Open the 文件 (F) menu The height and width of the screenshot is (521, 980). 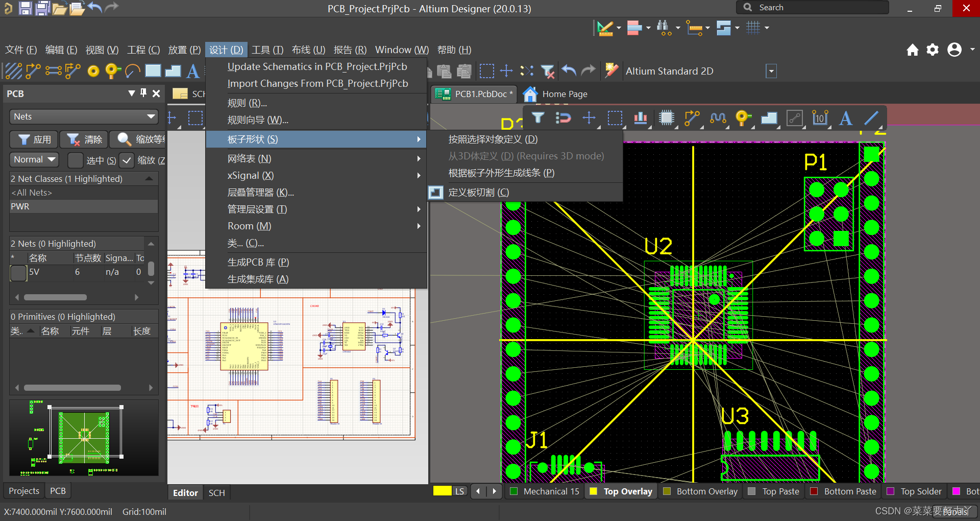(x=21, y=50)
